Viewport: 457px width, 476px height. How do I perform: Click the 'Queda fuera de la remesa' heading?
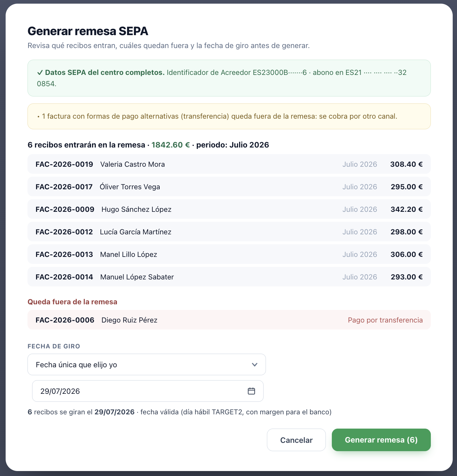coord(73,302)
